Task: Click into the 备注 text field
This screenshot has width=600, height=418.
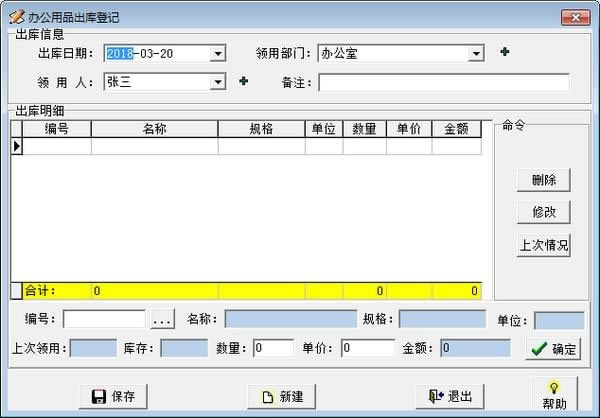Action: pyautogui.click(x=443, y=82)
